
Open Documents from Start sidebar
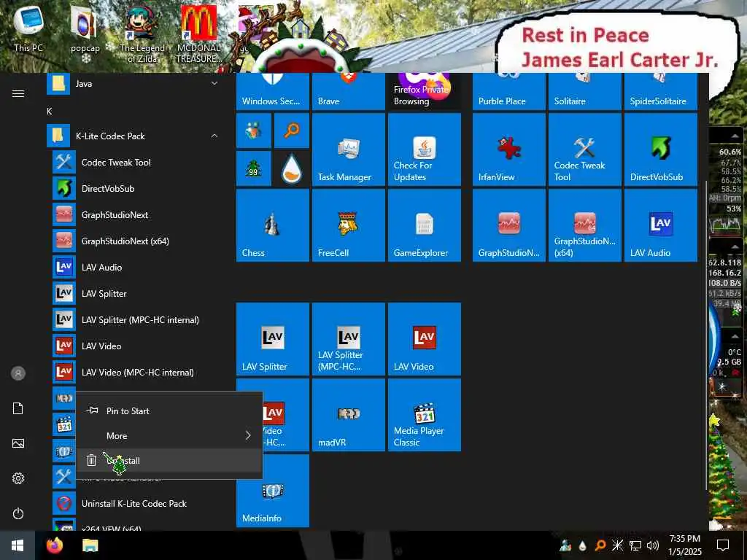click(18, 408)
